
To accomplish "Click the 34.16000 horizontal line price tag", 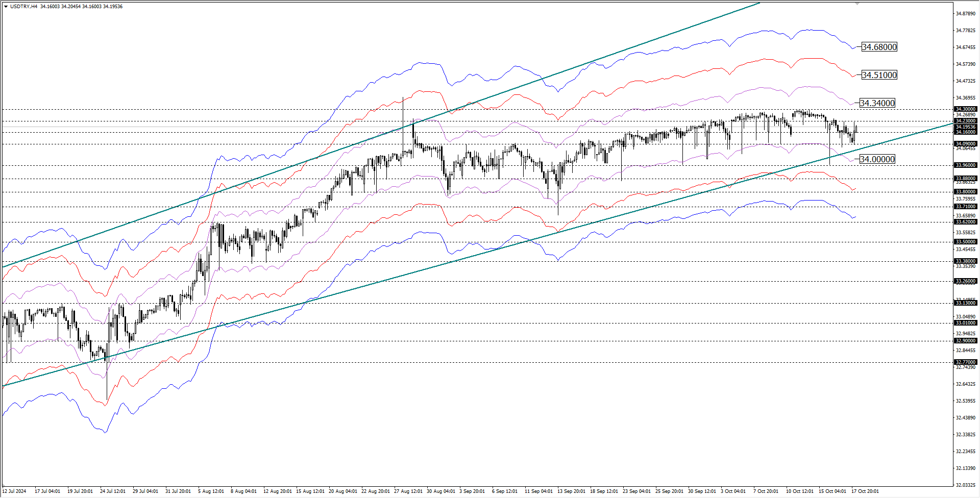I will pos(966,132).
